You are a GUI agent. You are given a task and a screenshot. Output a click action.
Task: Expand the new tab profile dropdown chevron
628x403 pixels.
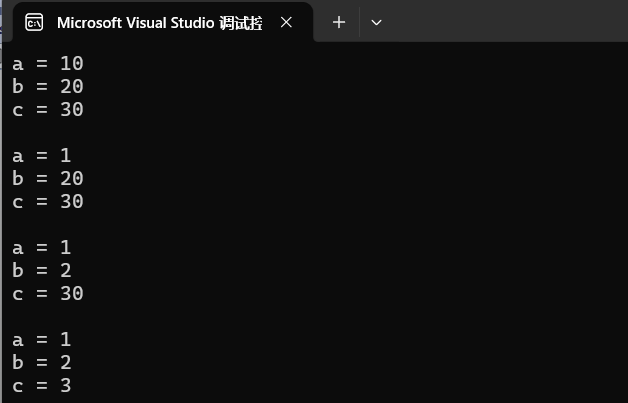(x=376, y=22)
